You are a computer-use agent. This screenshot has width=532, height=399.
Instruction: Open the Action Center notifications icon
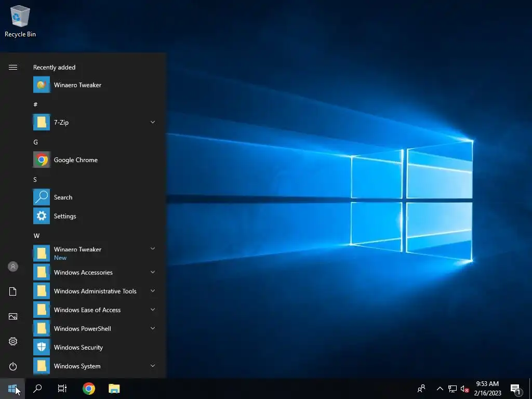(515, 389)
